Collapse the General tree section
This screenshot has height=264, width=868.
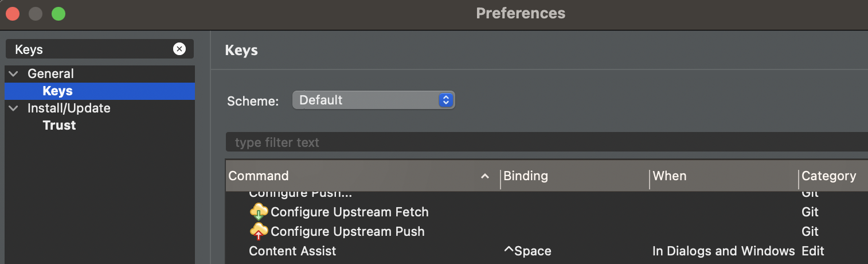tap(14, 74)
